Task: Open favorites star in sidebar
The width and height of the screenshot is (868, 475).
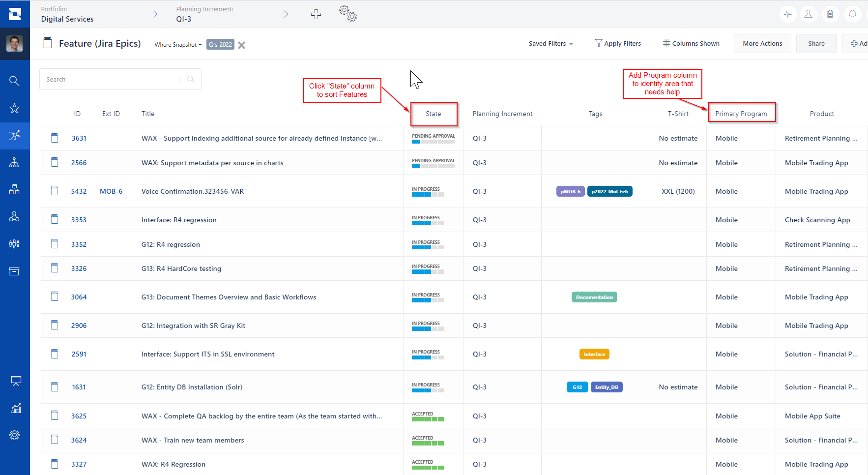Action: pos(14,108)
